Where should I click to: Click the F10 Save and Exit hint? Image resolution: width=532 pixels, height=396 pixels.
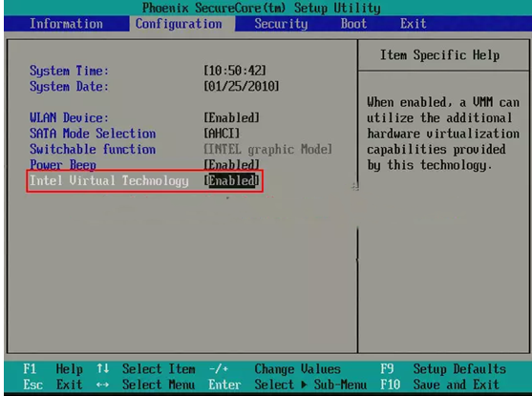pyautogui.click(x=439, y=385)
